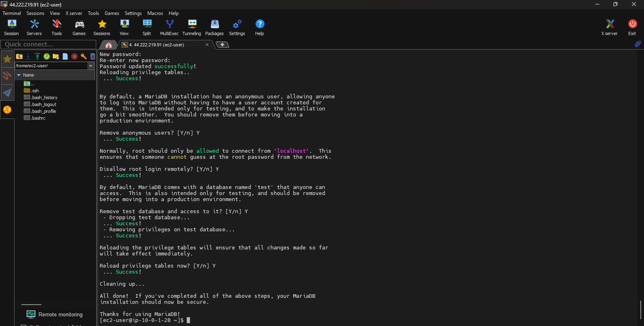This screenshot has width=644, height=326.
Task: Open the Help menu
Action: [173, 13]
